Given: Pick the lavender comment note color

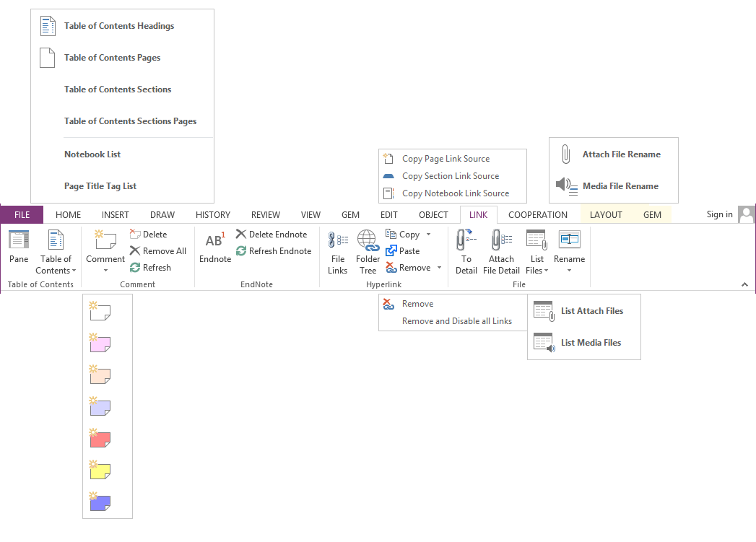Looking at the screenshot, I should pyautogui.click(x=100, y=406).
